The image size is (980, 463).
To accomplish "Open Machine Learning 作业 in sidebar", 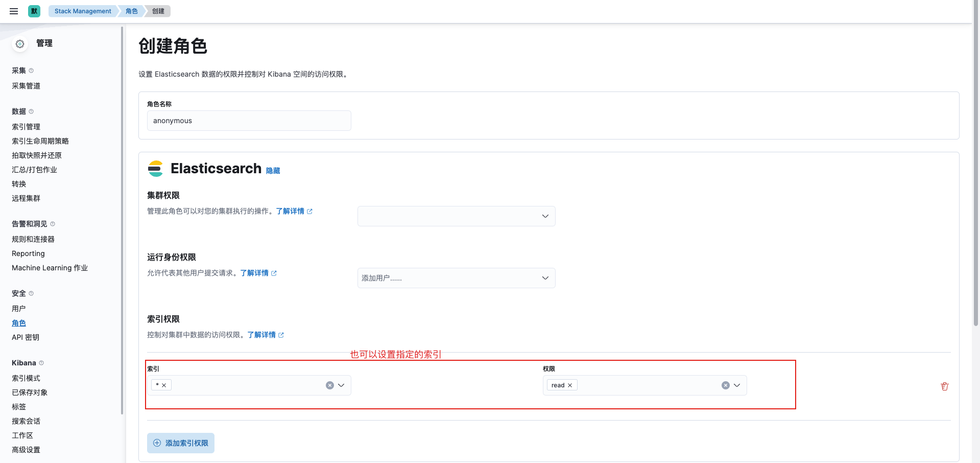I will 50,268.
